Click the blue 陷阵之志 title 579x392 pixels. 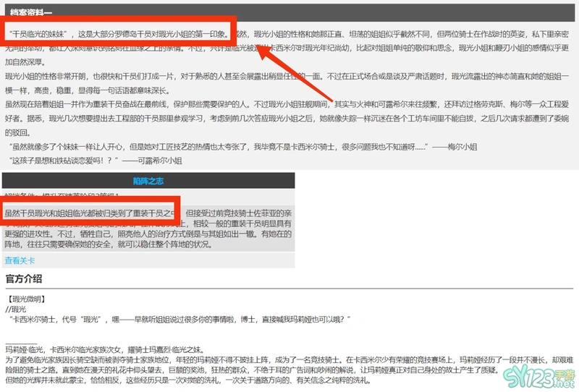pos(148,181)
